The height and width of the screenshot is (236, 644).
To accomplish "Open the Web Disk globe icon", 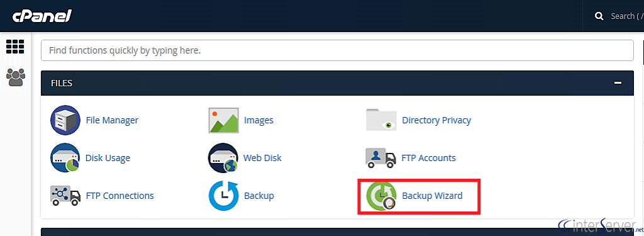I will (x=223, y=158).
